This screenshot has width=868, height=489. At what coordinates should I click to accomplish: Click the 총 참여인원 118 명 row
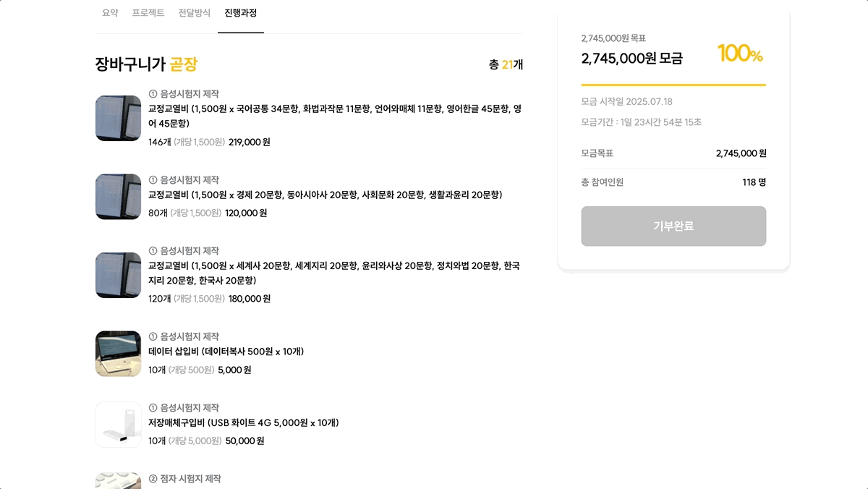(673, 182)
